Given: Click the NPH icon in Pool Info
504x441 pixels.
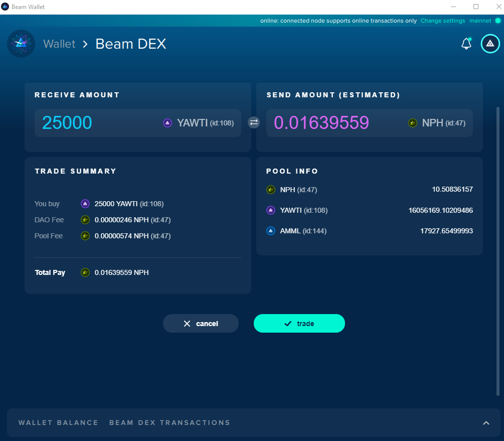Looking at the screenshot, I should pos(271,190).
